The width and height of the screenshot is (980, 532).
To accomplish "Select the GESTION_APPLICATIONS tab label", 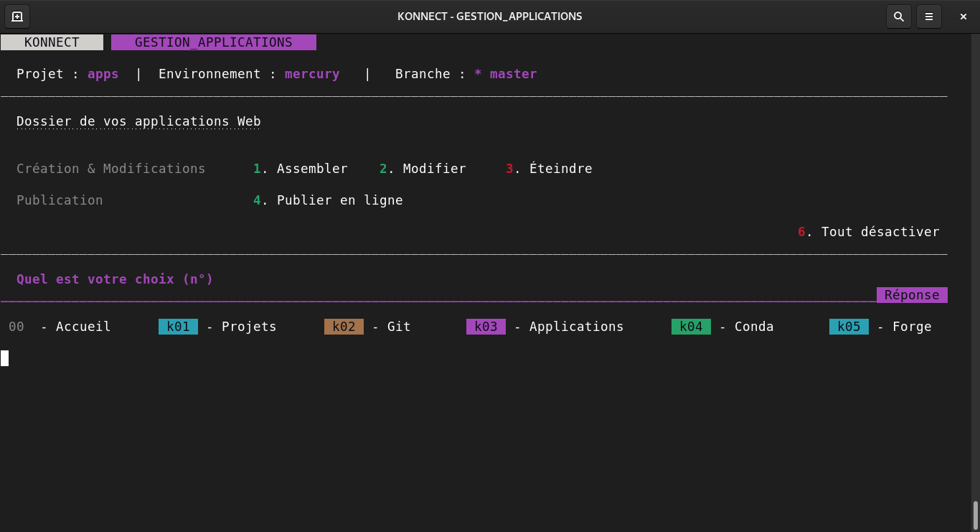I will coord(213,42).
